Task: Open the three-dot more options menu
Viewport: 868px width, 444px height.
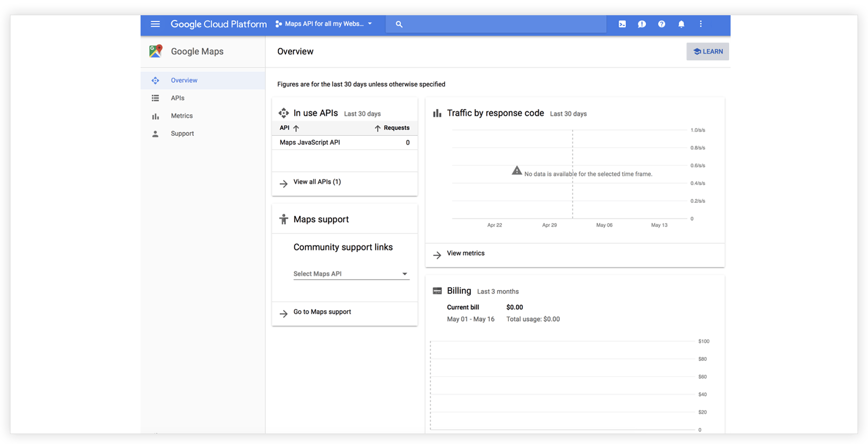Action: click(701, 24)
